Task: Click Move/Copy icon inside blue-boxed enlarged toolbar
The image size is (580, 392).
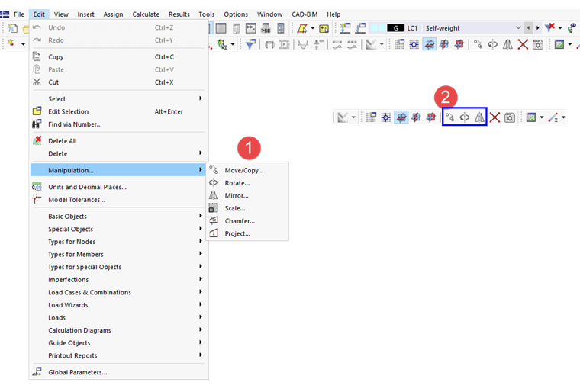Action: [x=449, y=117]
